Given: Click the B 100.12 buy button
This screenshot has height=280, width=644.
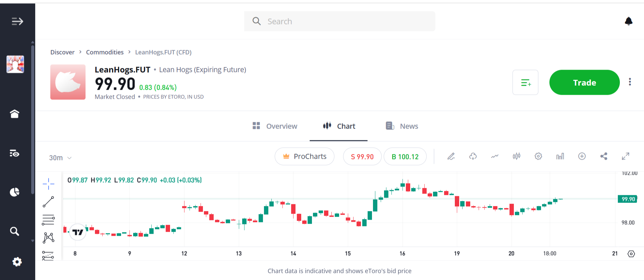Looking at the screenshot, I should tap(405, 156).
